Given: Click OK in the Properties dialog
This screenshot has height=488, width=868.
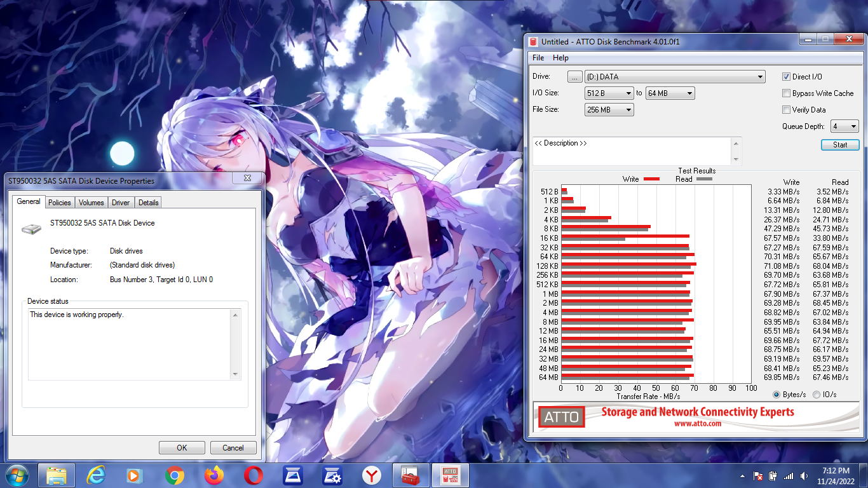Looking at the screenshot, I should [x=182, y=447].
